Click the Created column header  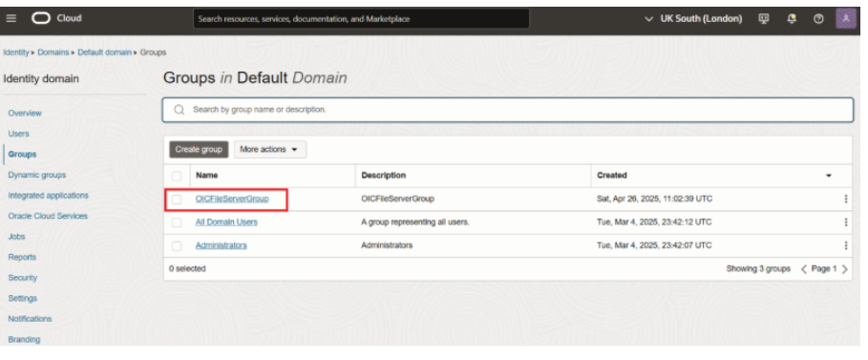pos(612,176)
